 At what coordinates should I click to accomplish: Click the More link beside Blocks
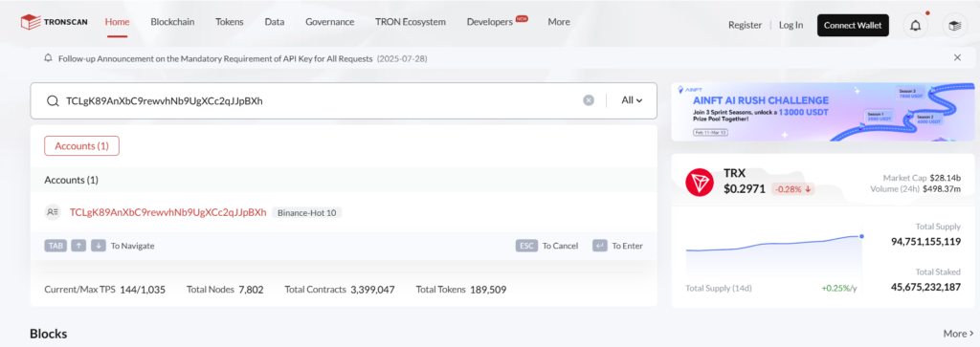(958, 334)
